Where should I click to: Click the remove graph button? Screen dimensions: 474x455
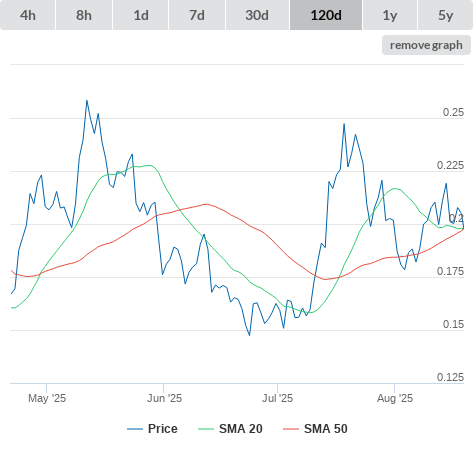(426, 45)
